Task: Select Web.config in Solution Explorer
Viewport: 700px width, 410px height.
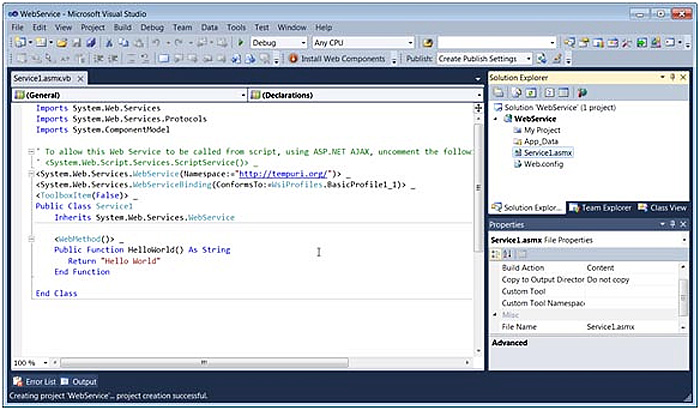Action: (x=543, y=164)
